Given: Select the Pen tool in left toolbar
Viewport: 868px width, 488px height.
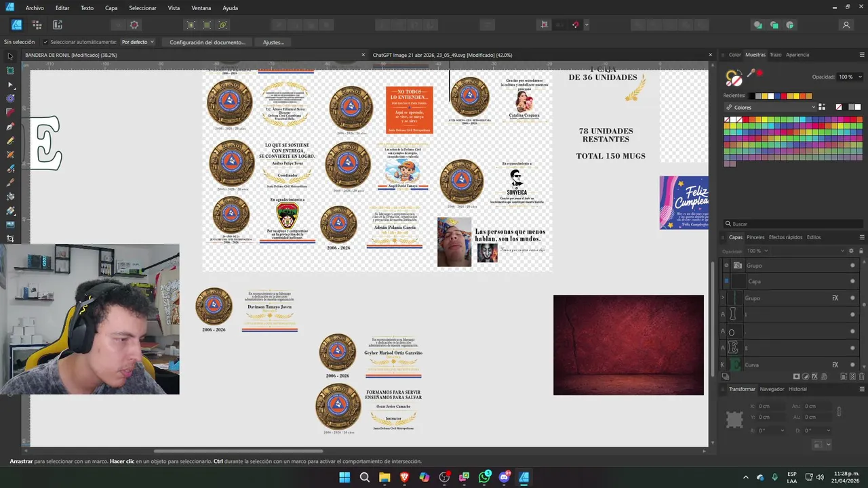Looking at the screenshot, I should tap(10, 127).
